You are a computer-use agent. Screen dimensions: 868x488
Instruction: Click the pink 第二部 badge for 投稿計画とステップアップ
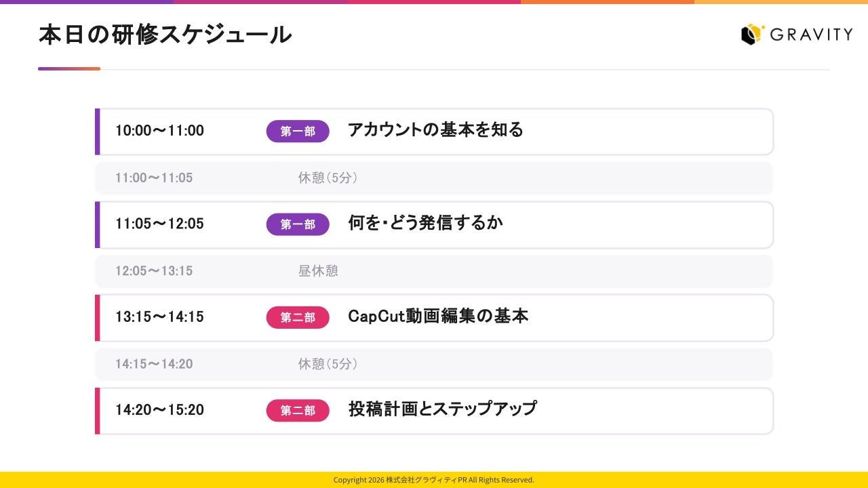298,411
